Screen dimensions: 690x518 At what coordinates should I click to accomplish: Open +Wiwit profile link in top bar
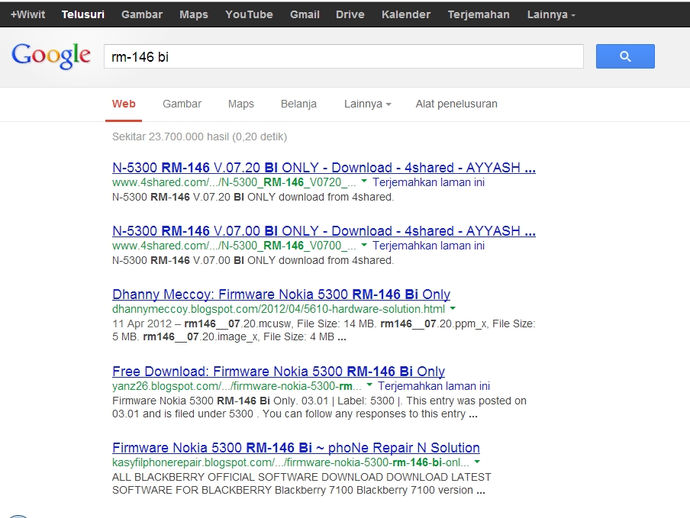[x=28, y=15]
